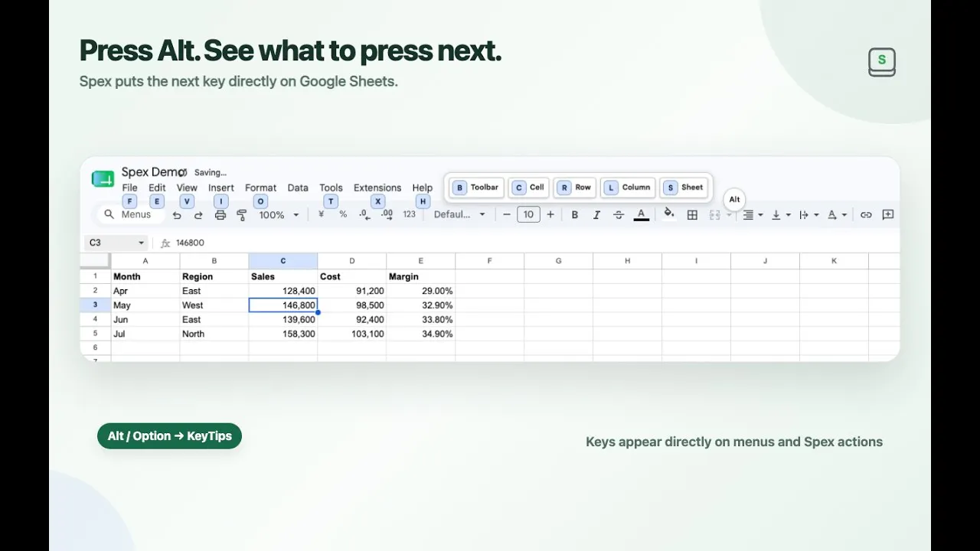Click the Spex S logo icon
Viewport: 980px width, 551px height.
(882, 62)
